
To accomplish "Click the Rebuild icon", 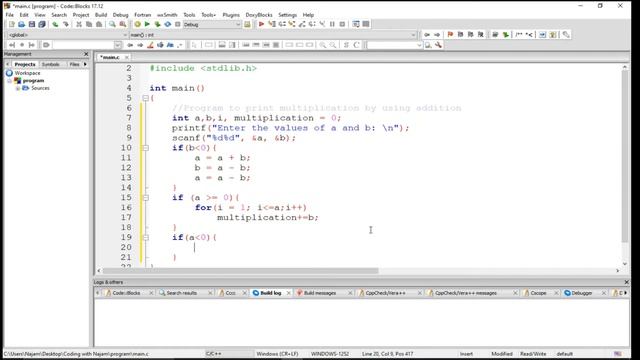I will point(167,24).
